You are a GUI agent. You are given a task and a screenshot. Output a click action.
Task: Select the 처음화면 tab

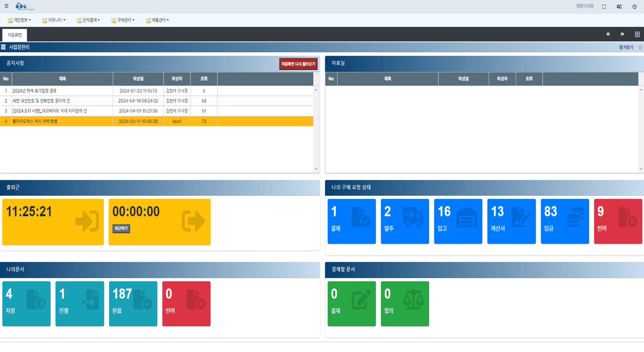click(15, 35)
